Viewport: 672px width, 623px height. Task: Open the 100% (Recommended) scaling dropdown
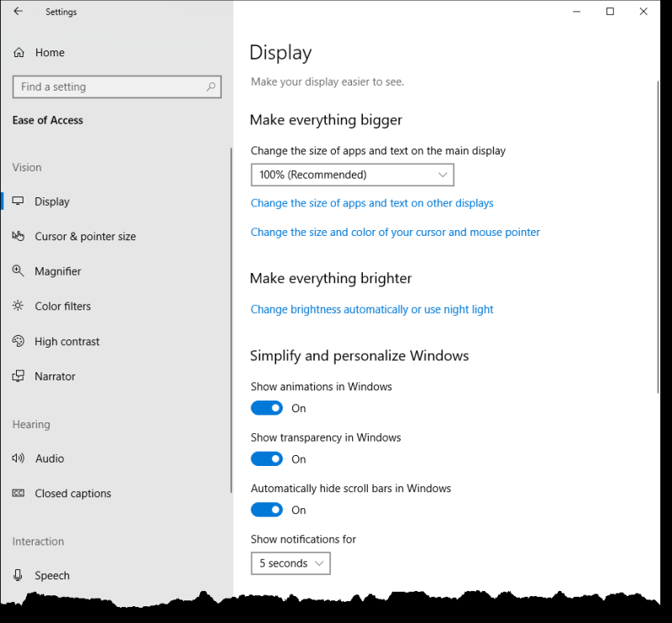pos(352,175)
